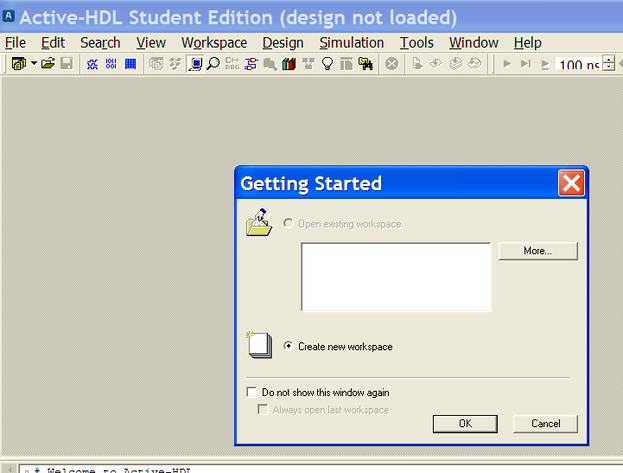This screenshot has width=623, height=473.
Task: Click OK in Getting Started dialog
Action: 465,424
